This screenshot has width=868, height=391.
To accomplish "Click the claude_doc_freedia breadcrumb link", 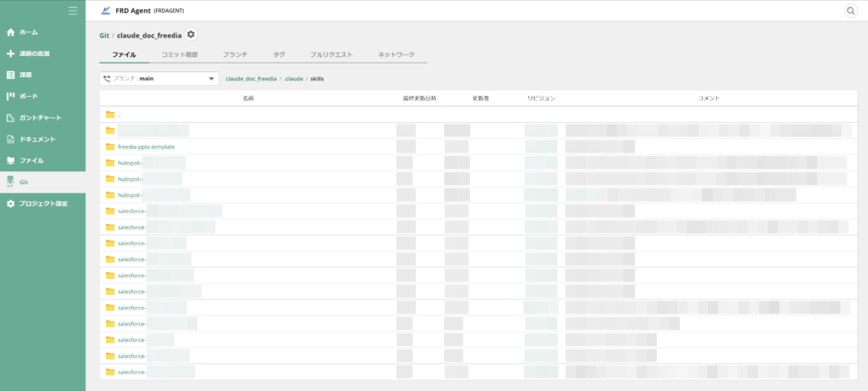I will 251,79.
